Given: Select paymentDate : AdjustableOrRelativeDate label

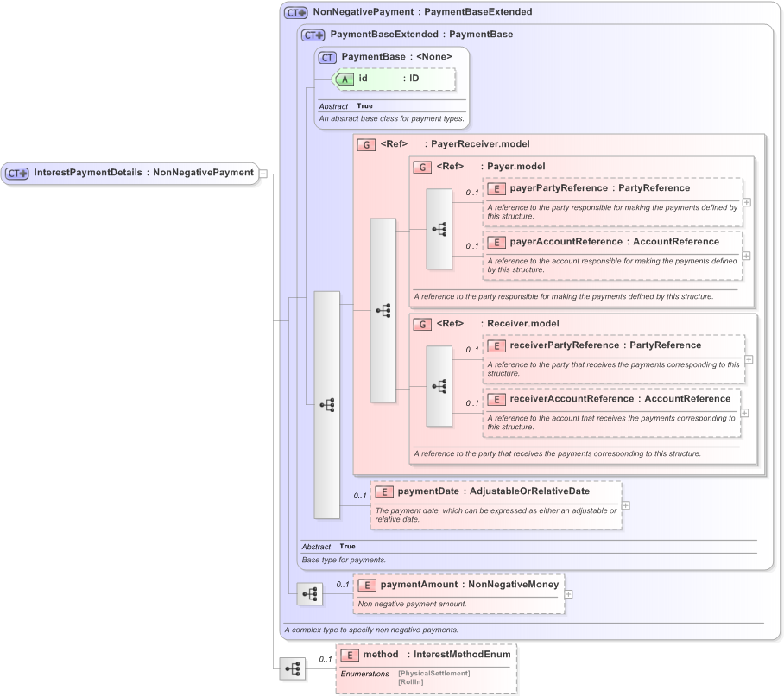Looking at the screenshot, I should tap(494, 491).
